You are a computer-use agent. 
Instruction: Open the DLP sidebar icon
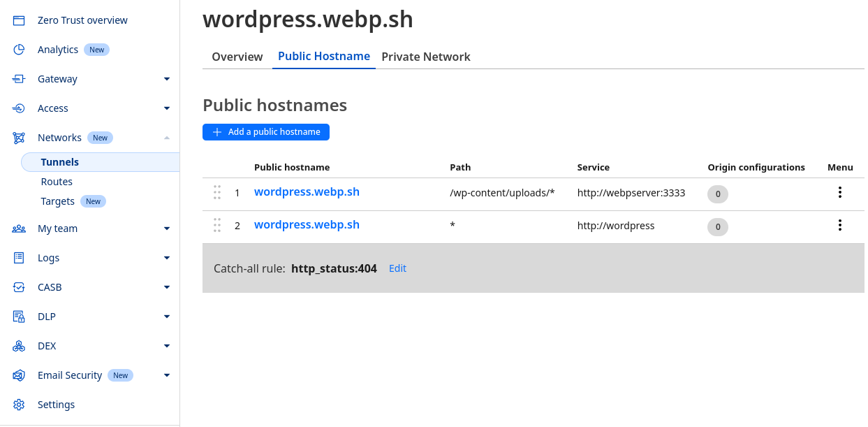point(18,316)
